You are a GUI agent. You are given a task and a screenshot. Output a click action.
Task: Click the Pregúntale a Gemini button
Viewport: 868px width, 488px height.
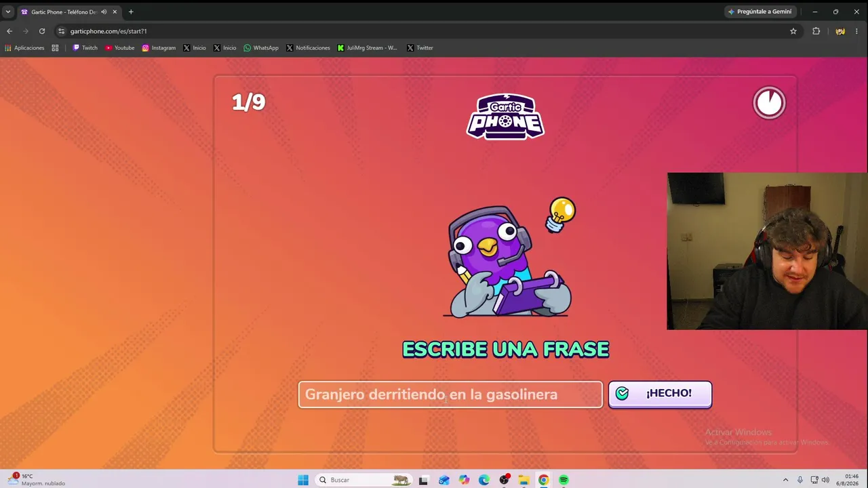pyautogui.click(x=759, y=12)
